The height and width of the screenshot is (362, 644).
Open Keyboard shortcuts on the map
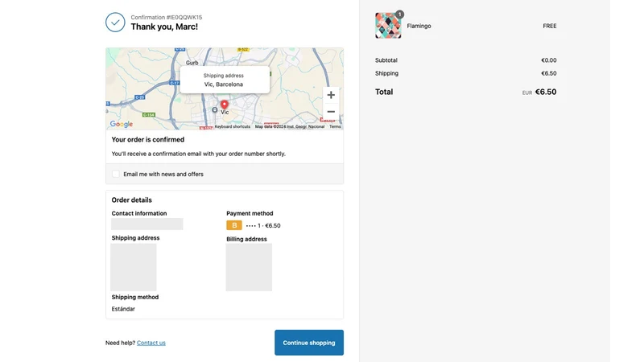(233, 126)
